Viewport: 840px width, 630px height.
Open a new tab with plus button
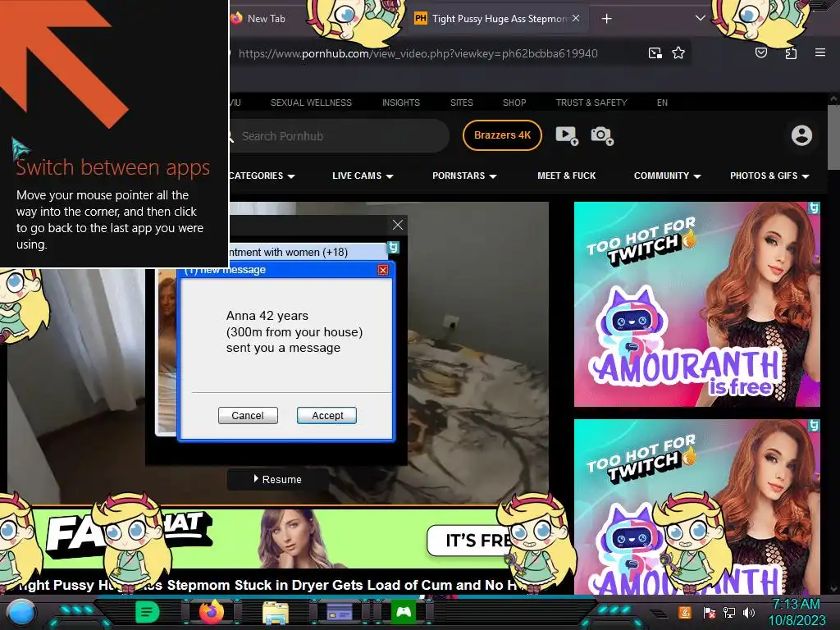(x=606, y=19)
